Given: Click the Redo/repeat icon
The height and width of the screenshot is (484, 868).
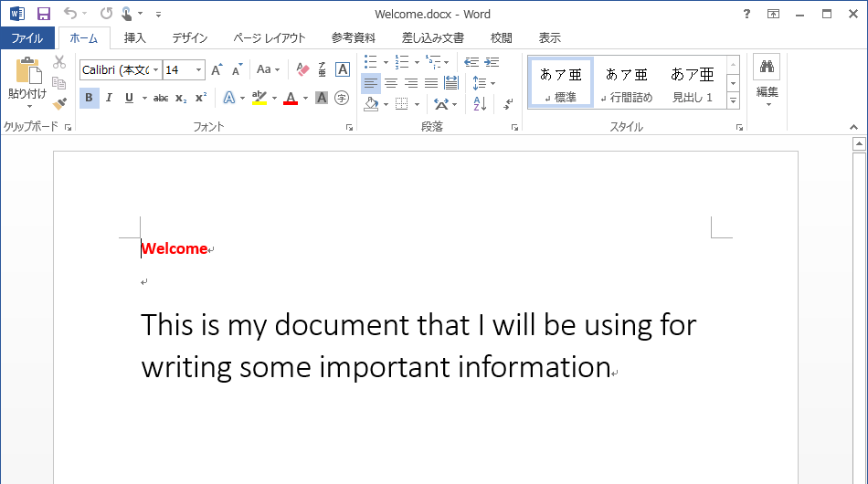Looking at the screenshot, I should coord(106,14).
